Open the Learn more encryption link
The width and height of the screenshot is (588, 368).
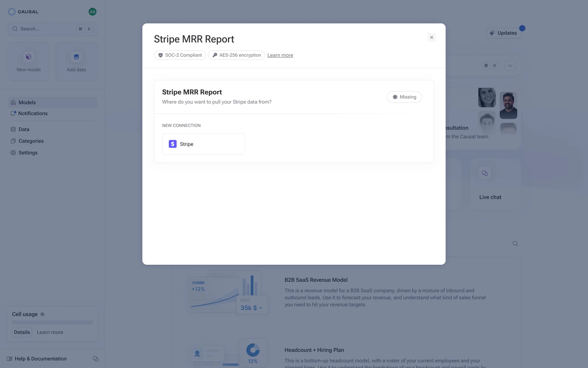tap(280, 55)
